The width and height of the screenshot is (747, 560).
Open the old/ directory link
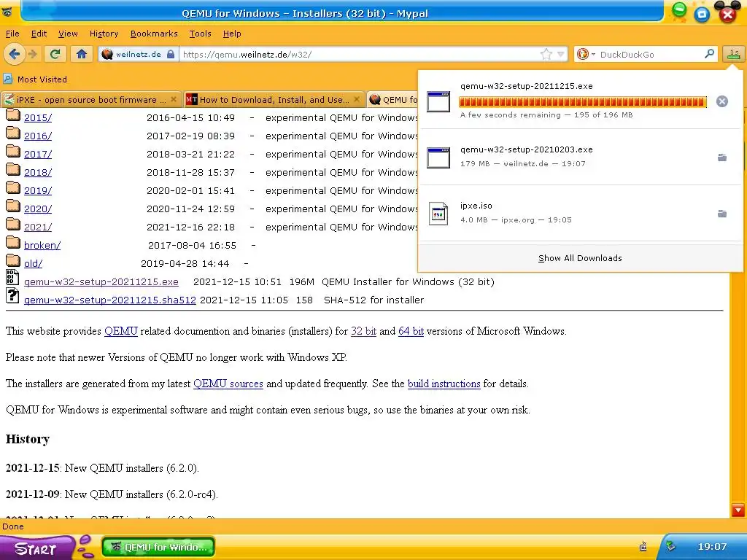[x=34, y=263]
